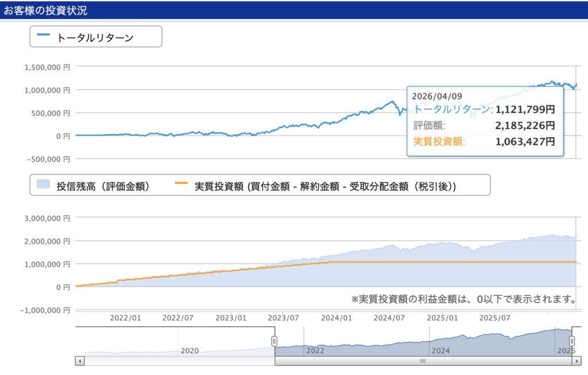588x375 pixels.
Task: Click the 2024/01 x-axis date label
Action: point(338,318)
